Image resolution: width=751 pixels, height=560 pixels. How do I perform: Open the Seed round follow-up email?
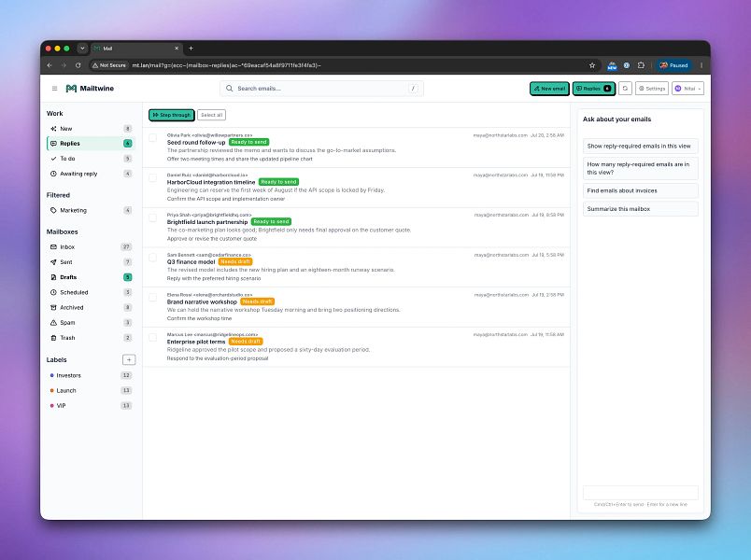tap(356, 147)
